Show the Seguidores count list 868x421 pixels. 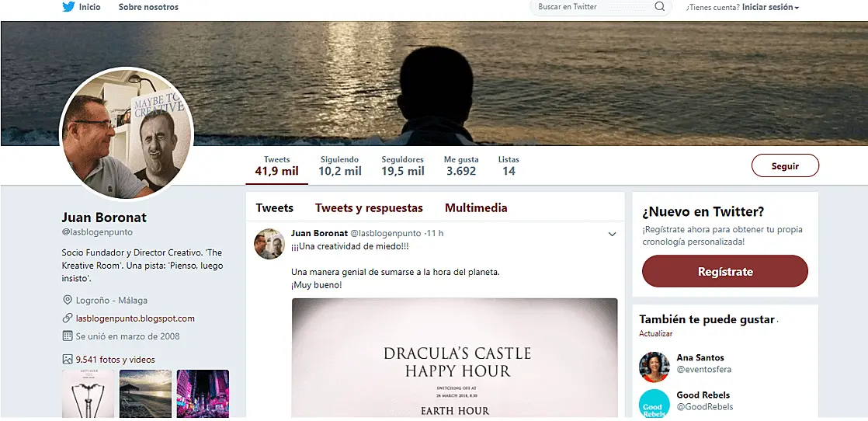click(402, 165)
